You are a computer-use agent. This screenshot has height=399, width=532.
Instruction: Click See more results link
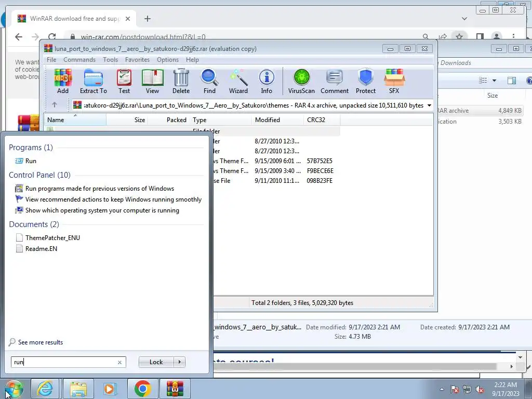[36, 342]
